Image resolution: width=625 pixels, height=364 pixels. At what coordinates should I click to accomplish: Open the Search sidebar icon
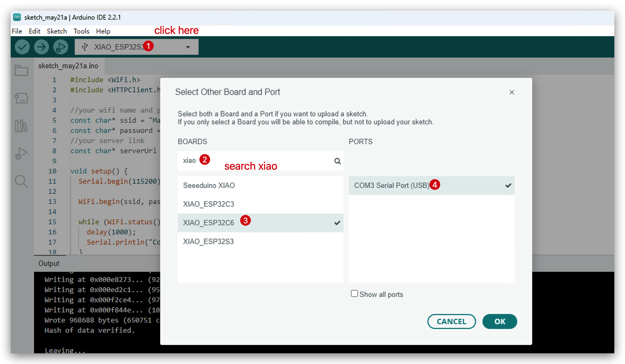(x=21, y=181)
